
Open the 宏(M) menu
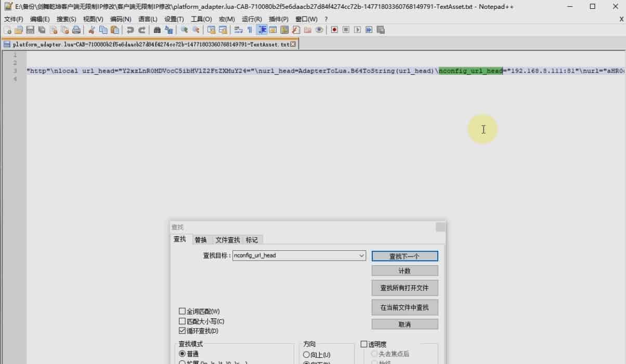pyautogui.click(x=227, y=19)
